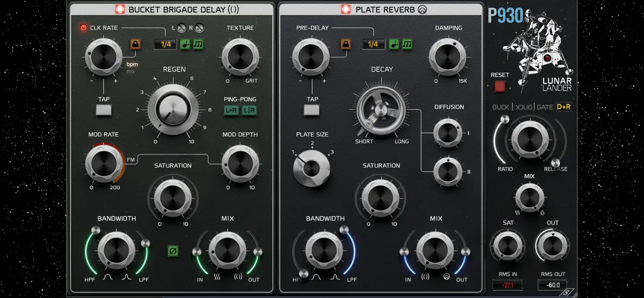Toggle the CLK RATE red LED

coord(83,28)
